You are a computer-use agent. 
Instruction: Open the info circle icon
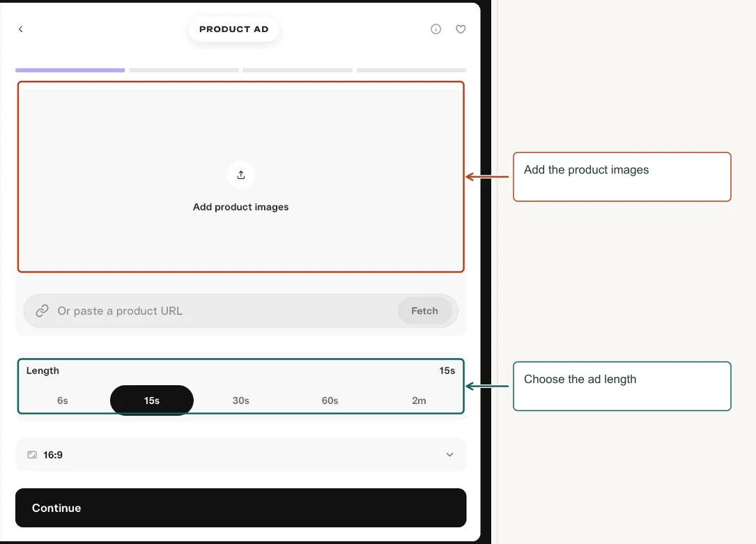click(x=436, y=29)
